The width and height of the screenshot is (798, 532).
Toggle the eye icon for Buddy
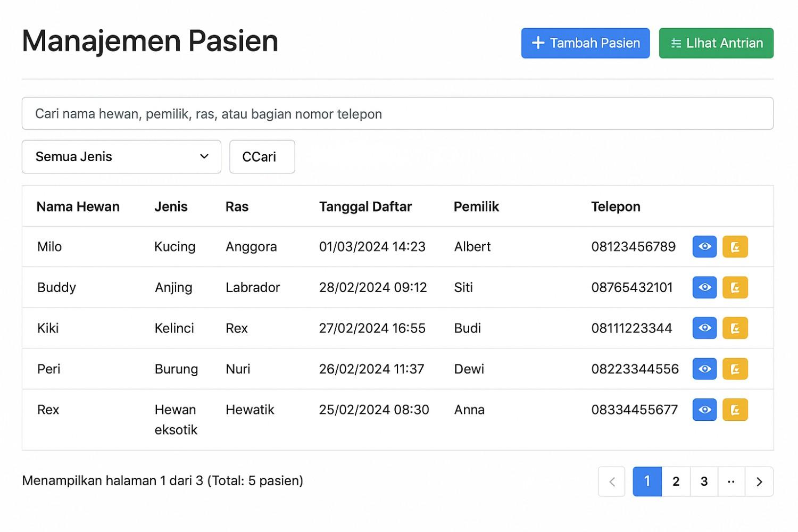click(704, 287)
